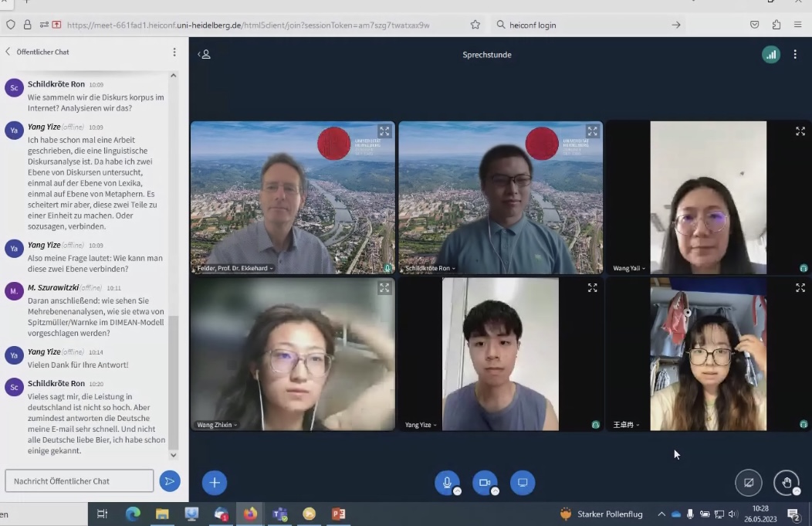Go back via Öffentlicher Chat header
This screenshot has width=812, height=526.
click(x=37, y=52)
